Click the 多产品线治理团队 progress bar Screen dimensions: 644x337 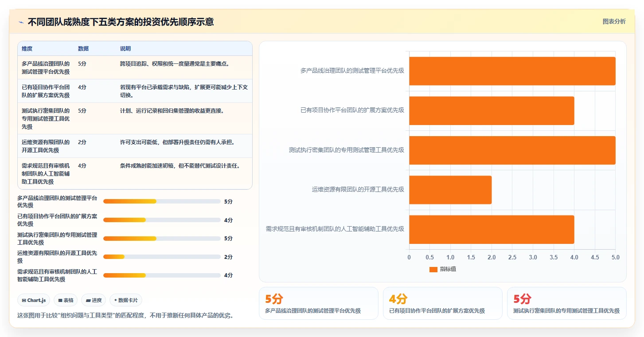[162, 201]
